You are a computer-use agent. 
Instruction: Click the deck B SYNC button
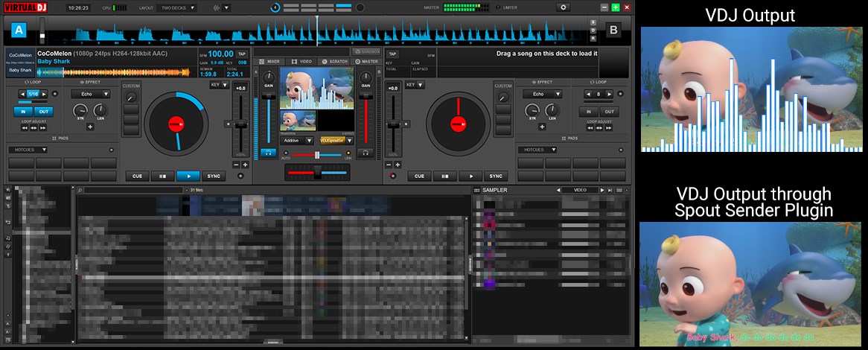pyautogui.click(x=496, y=176)
